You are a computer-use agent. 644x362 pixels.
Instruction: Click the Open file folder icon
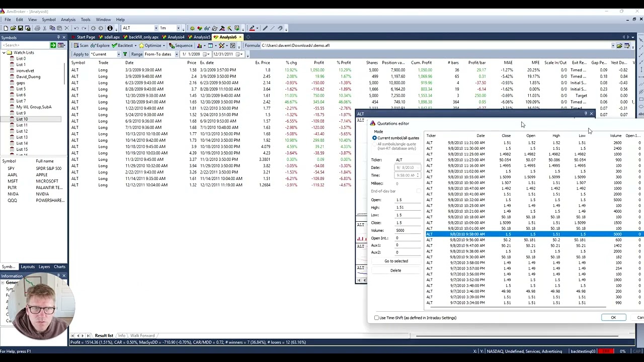click(13, 28)
